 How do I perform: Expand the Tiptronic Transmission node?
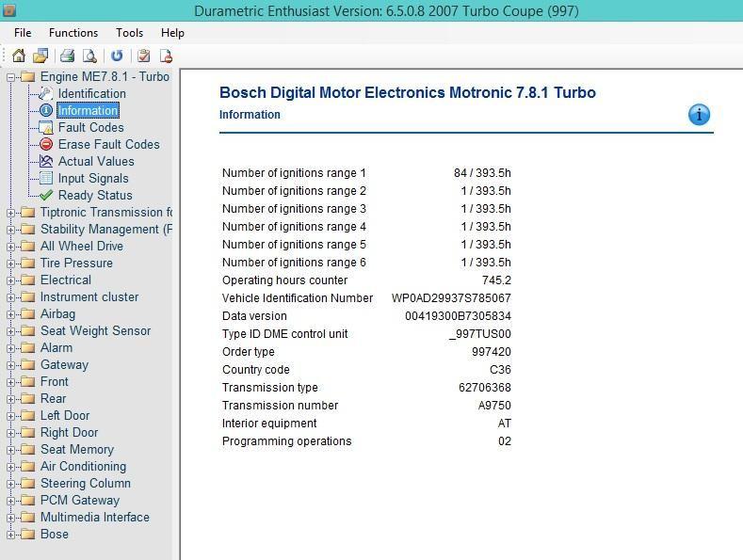[x=10, y=213]
